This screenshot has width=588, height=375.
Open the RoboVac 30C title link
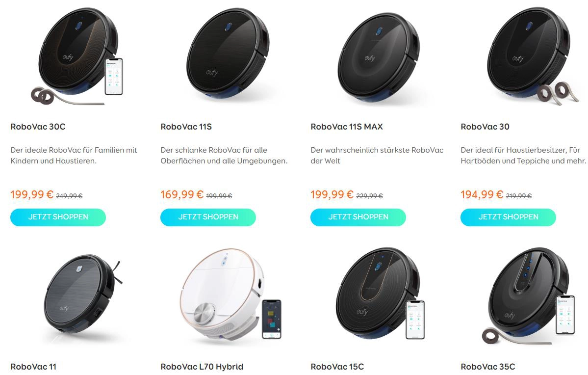pos(38,127)
